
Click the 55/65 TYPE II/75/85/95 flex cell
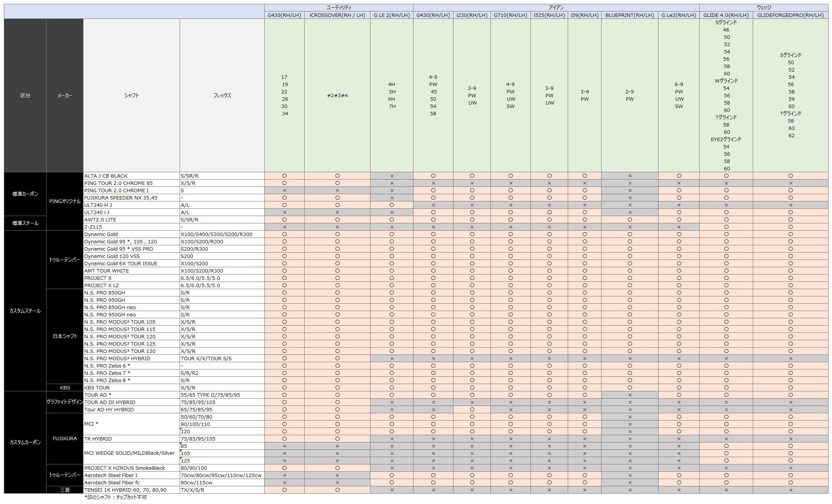[x=222, y=395]
